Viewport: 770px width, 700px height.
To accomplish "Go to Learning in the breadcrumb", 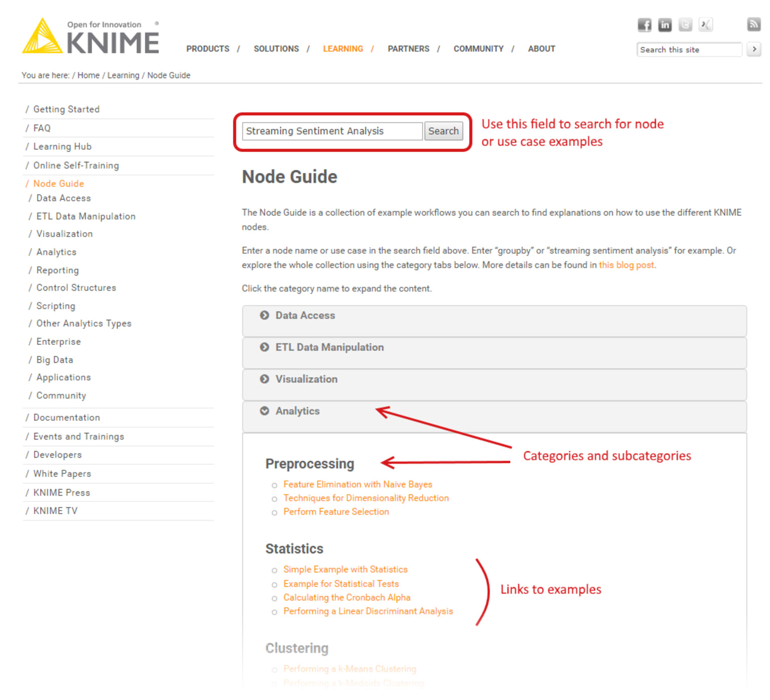I will pos(123,75).
